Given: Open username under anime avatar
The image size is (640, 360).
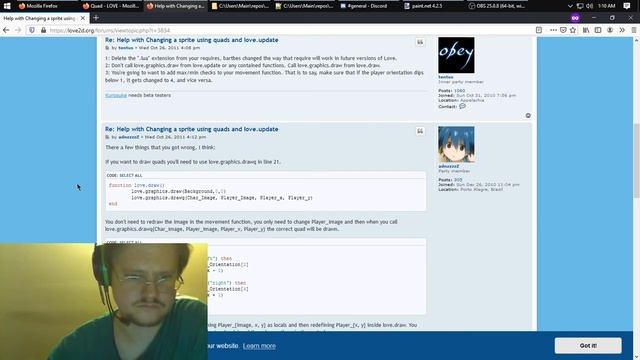Looking at the screenshot, I should [449, 166].
